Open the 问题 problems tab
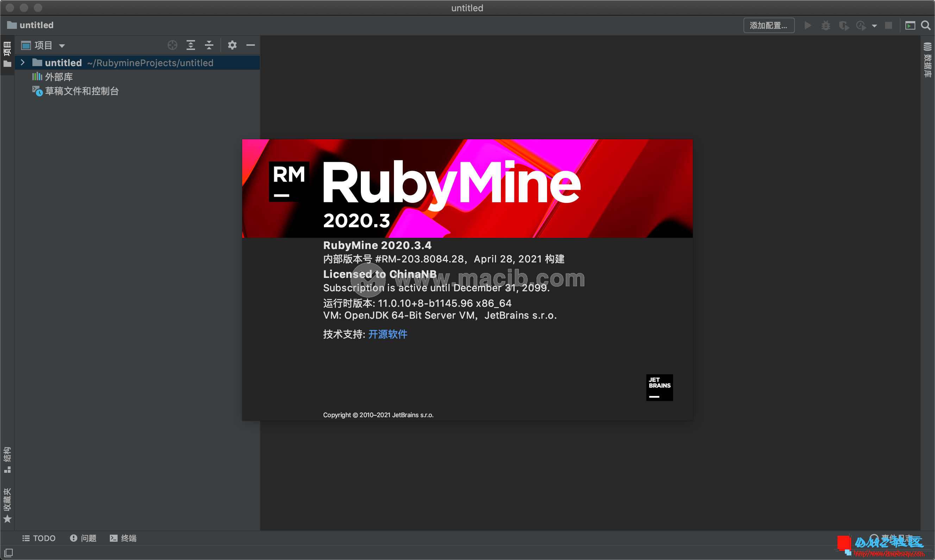This screenshot has height=560, width=935. pos(83,538)
